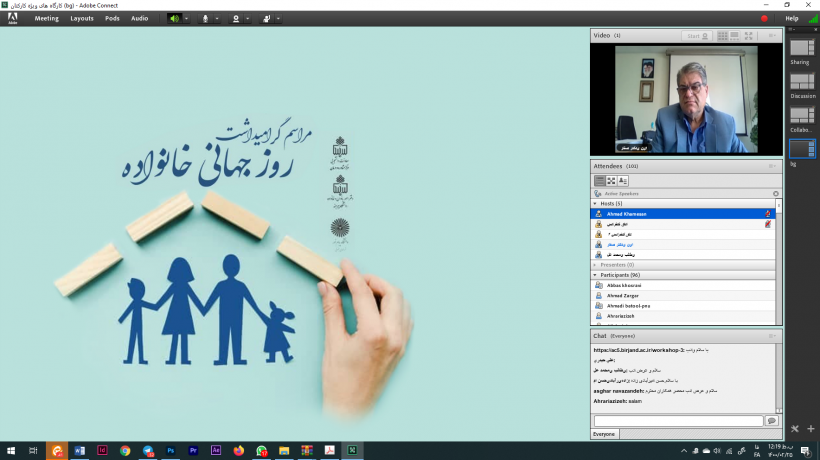Viewport: 820px width, 460px height.
Task: Open the Layouts menu
Action: click(82, 18)
